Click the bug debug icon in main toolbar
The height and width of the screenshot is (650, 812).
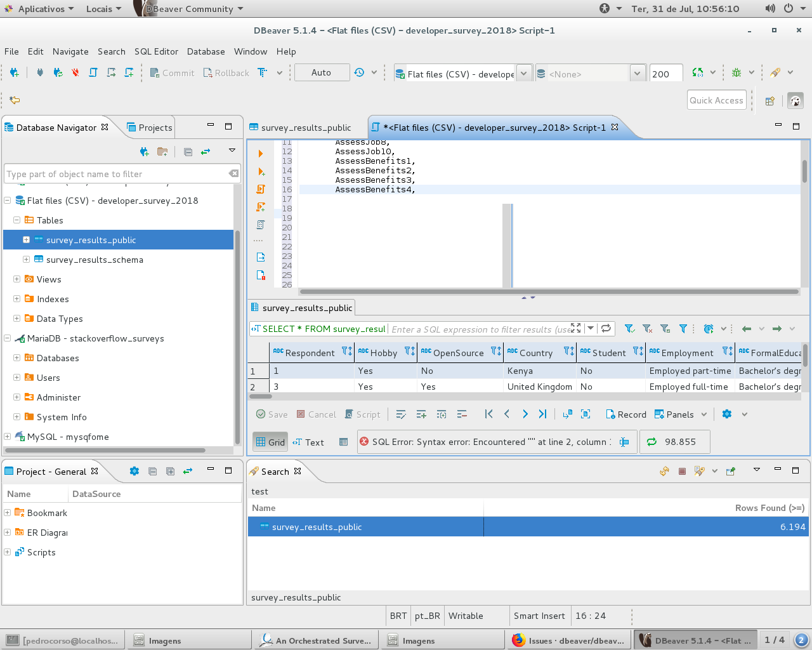[737, 72]
